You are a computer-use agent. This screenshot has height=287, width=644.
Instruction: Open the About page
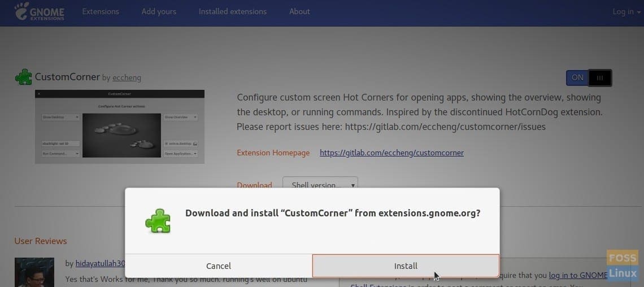(x=299, y=11)
